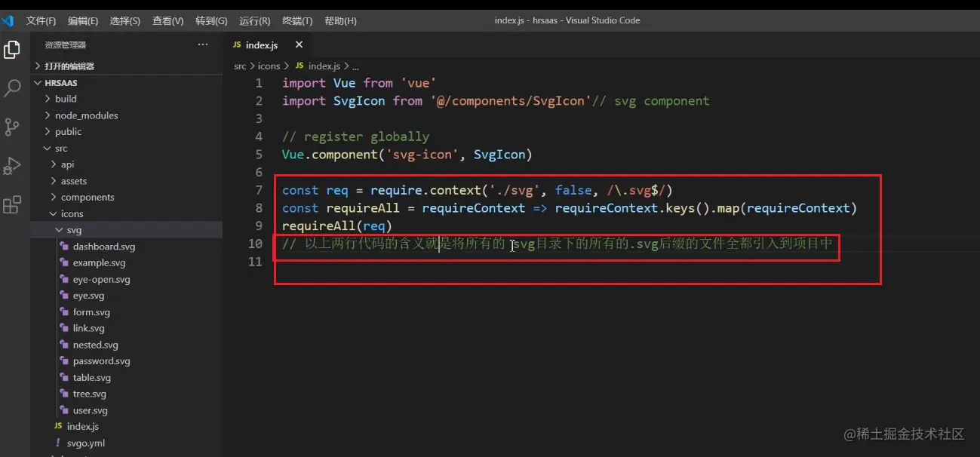The image size is (980, 457).
Task: Open the 运行(R) menu
Action: (254, 21)
